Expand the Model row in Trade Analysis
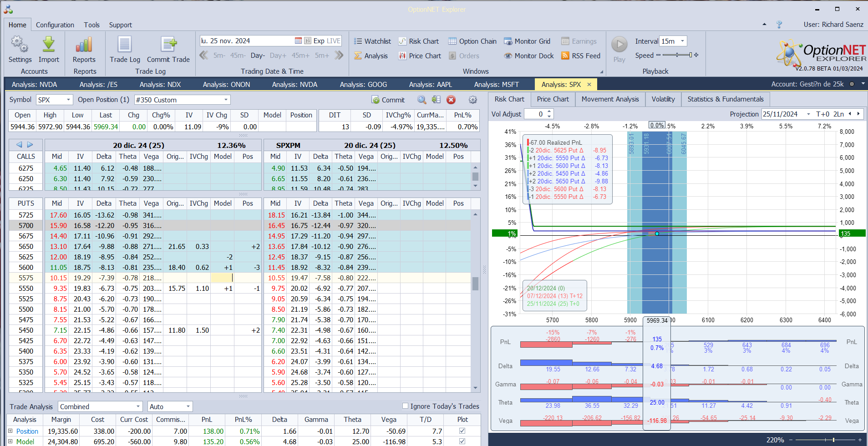 pos(10,441)
